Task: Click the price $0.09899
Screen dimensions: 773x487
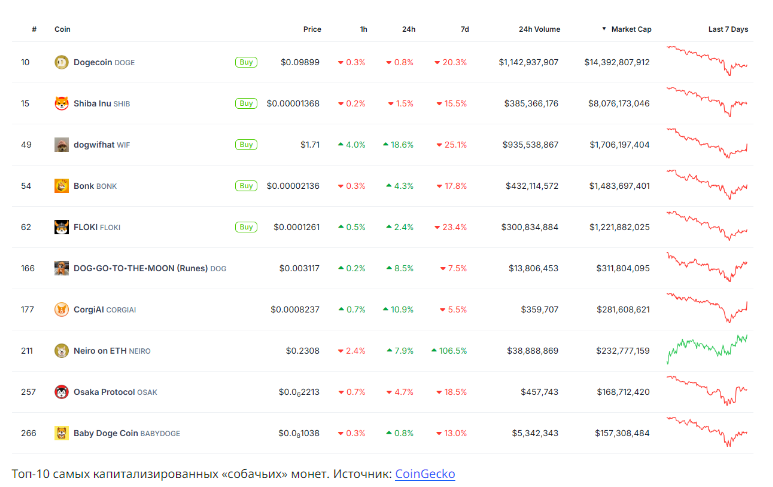Action: tap(300, 62)
